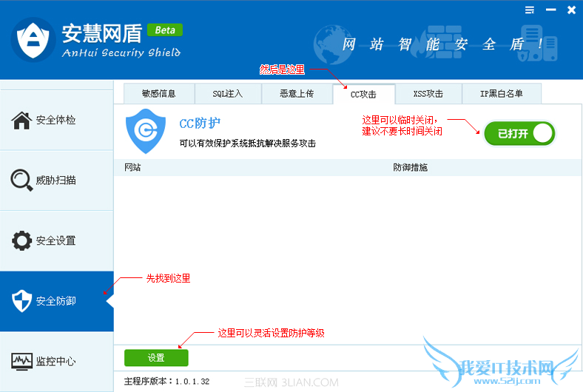Viewport: 583px width, 392px height.
Task: Open the IP黑白名单 tab
Action: tap(502, 94)
